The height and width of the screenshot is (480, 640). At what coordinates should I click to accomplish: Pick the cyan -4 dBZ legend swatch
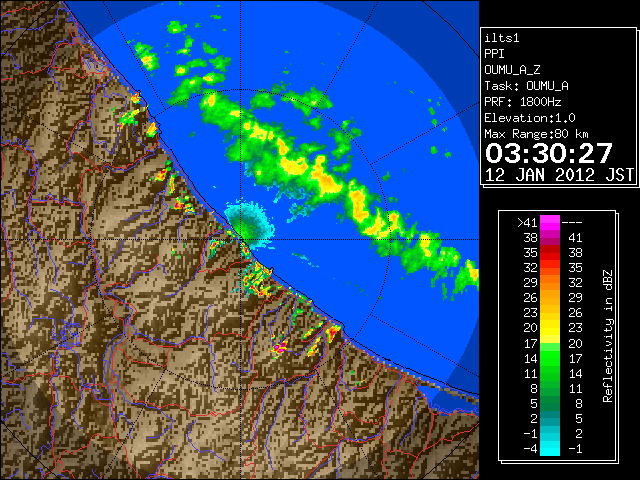tap(550, 448)
